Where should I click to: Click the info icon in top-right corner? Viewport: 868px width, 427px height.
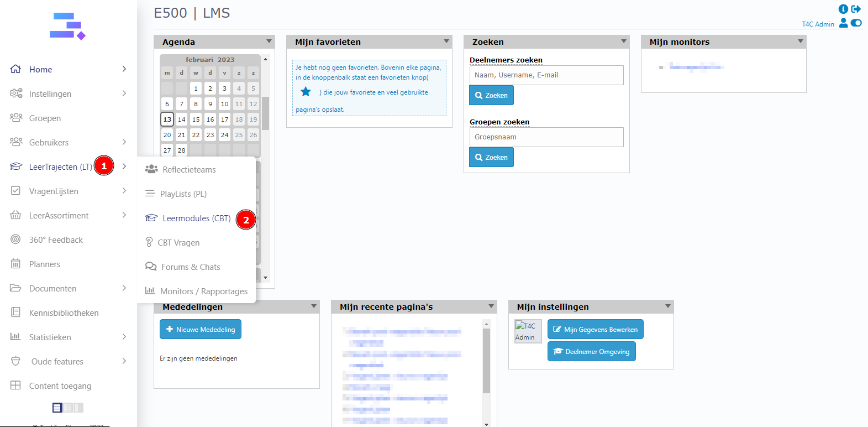[x=843, y=9]
